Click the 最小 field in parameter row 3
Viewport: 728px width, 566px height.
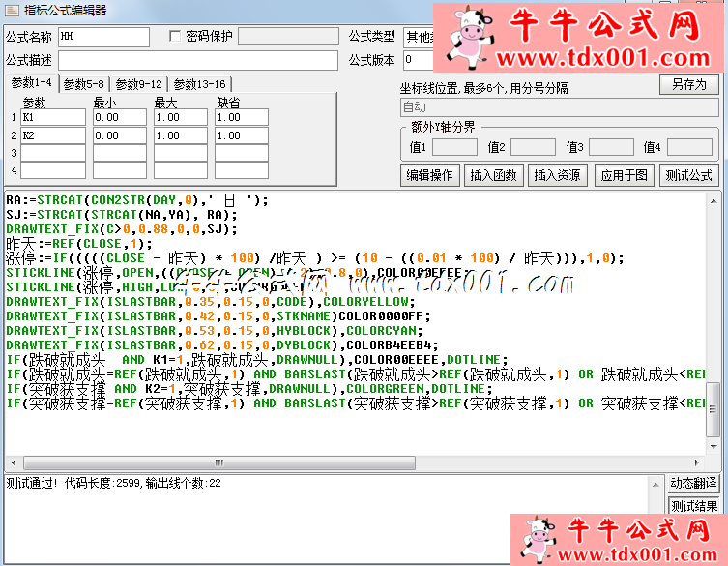pyautogui.click(x=120, y=153)
